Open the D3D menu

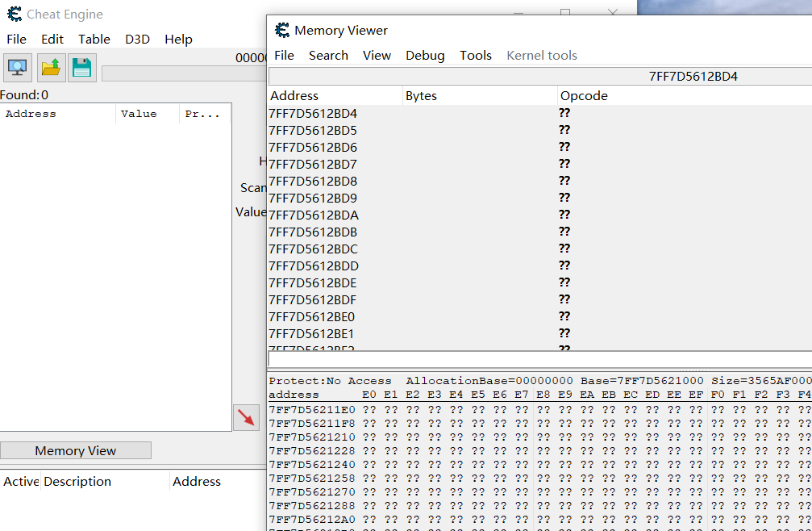click(137, 40)
